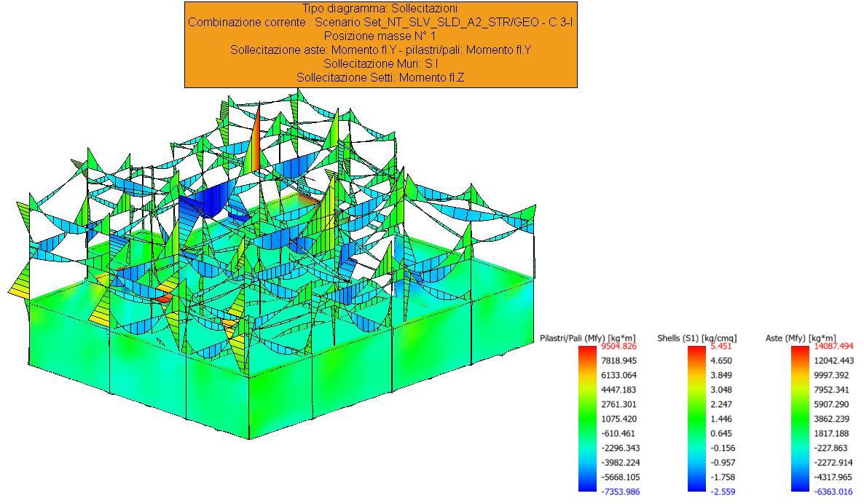864x504 pixels.
Task: Click legend value 2761.301
Action: pos(618,404)
